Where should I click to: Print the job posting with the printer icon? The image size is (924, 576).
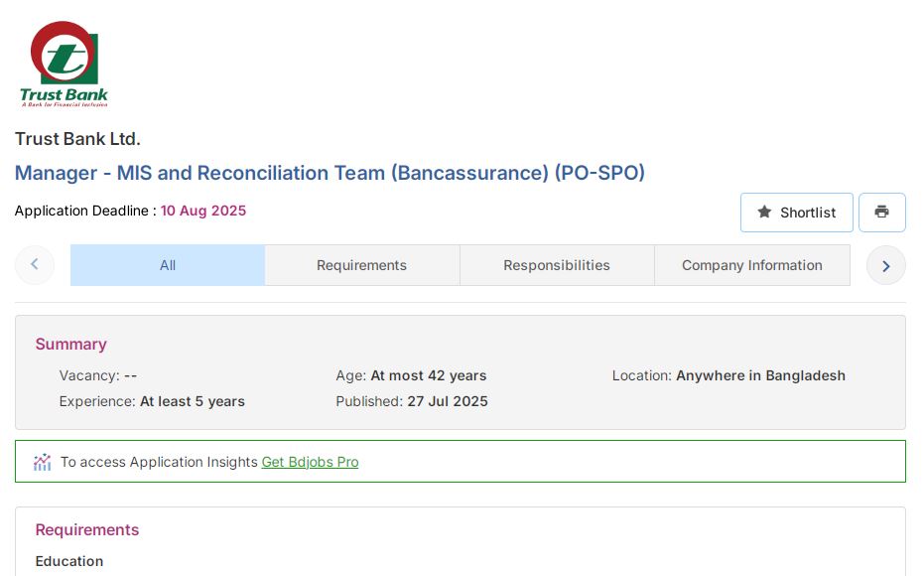(881, 213)
